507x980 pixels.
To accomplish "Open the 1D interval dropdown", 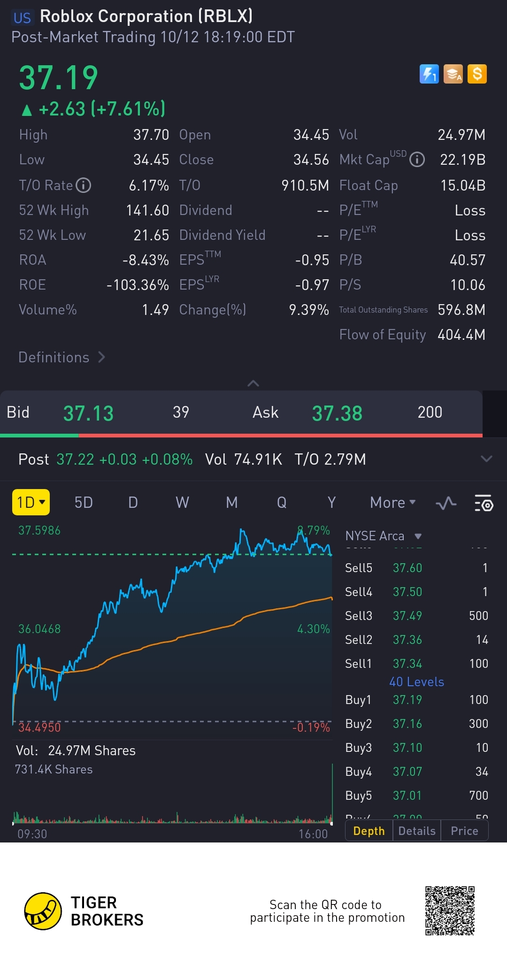I will pyautogui.click(x=31, y=503).
